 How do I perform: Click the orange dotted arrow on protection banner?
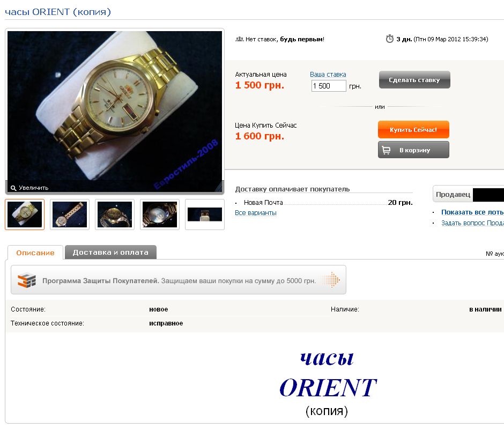coord(332,280)
